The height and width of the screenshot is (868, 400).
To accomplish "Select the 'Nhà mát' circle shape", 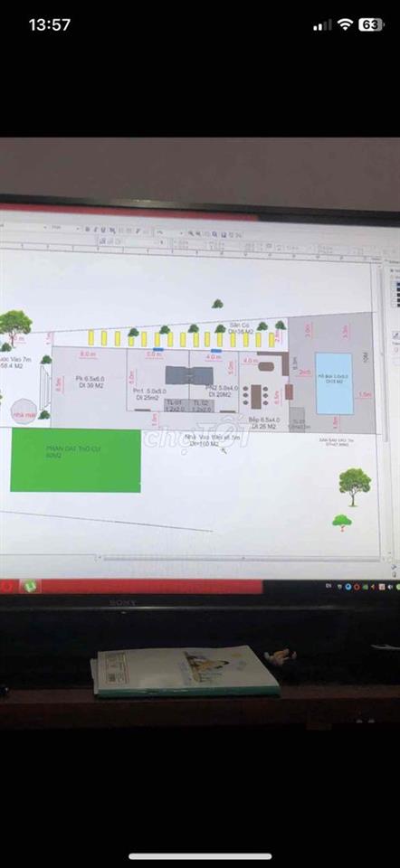I will (24, 412).
